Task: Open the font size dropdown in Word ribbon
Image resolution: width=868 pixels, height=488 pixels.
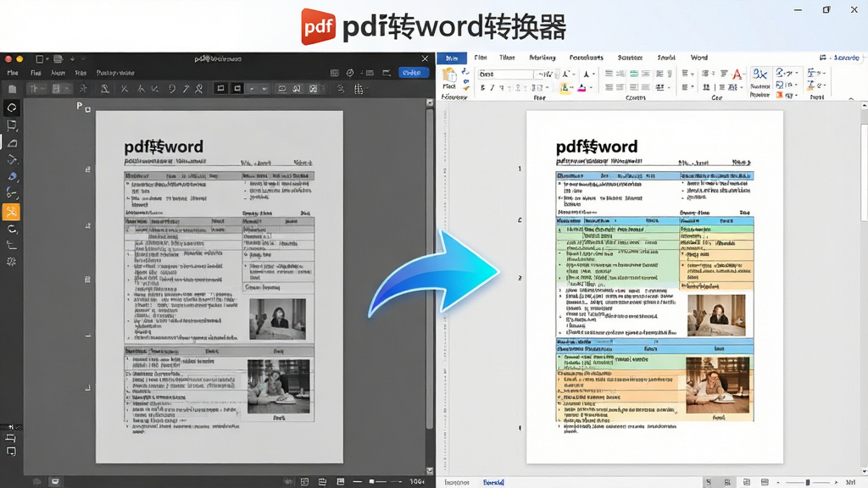Action: [546, 75]
